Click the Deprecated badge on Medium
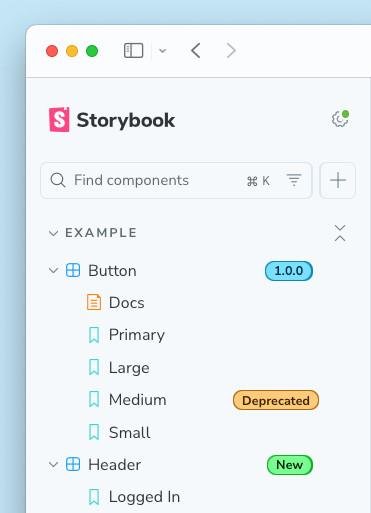This screenshot has width=371, height=513. (276, 400)
